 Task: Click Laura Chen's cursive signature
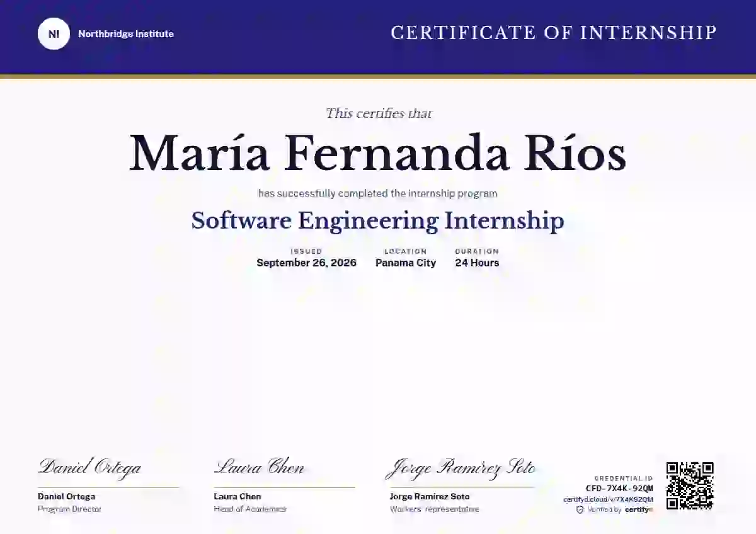pos(260,468)
